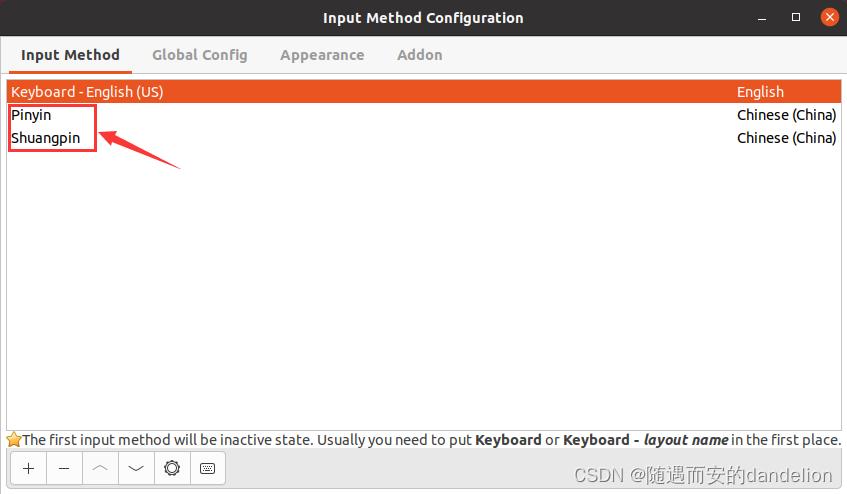Open the Appearance tab
847x494 pixels.
pos(322,55)
